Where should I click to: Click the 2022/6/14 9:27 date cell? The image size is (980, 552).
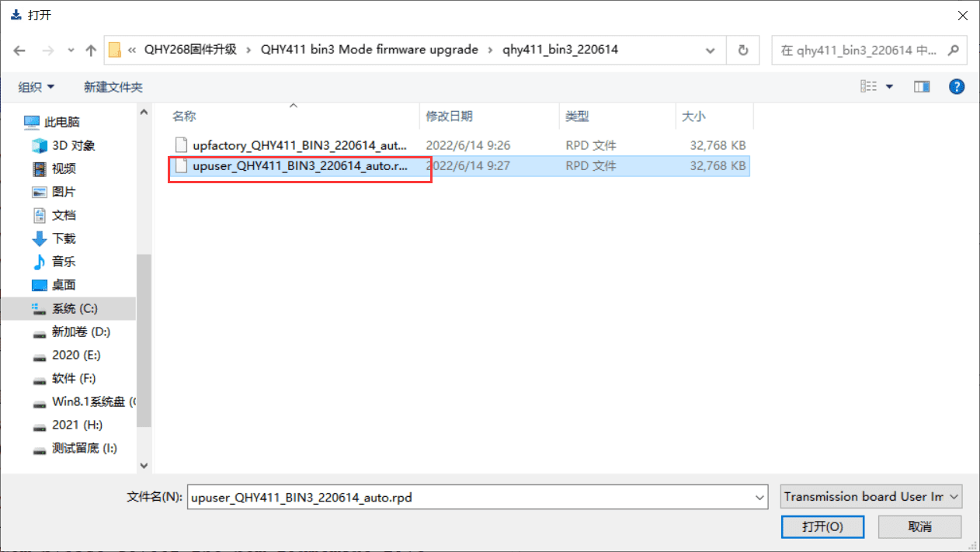coord(467,166)
